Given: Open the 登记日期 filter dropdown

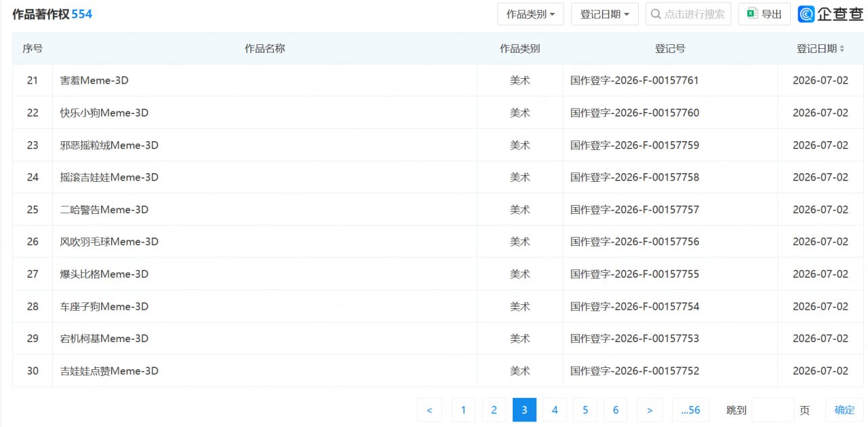Looking at the screenshot, I should (605, 14).
